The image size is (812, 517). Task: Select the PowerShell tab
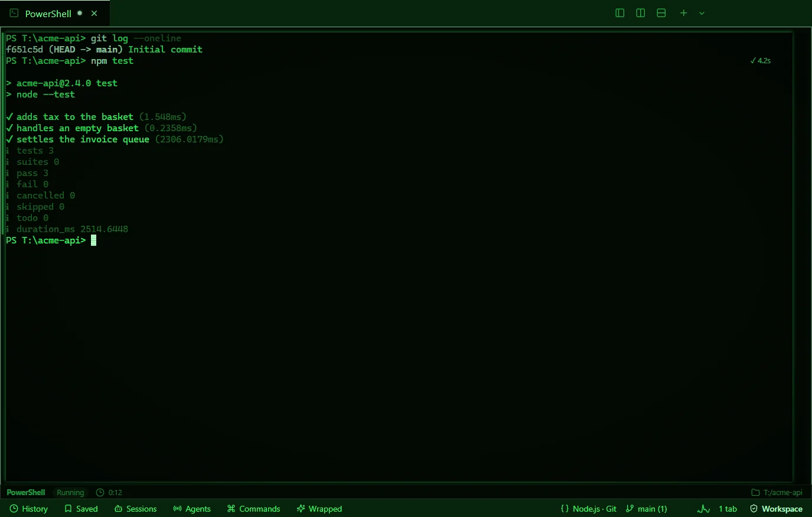pyautogui.click(x=54, y=13)
